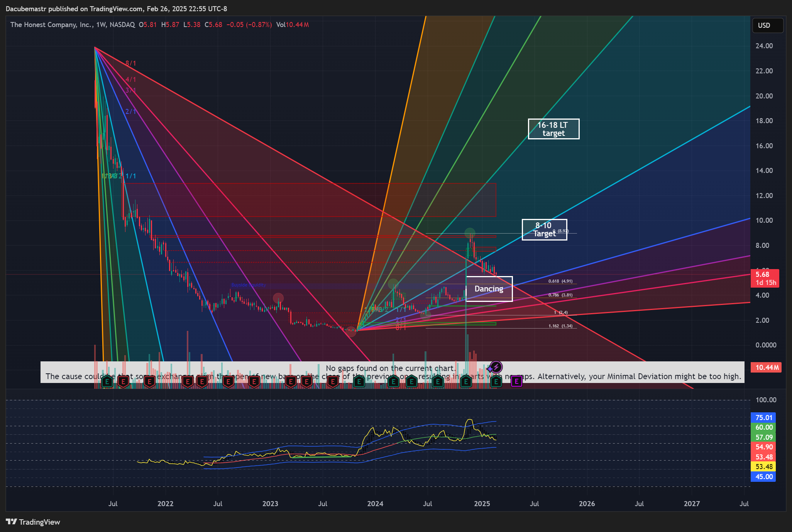Select the 'Dancing' text box
This screenshot has height=532, width=792.
click(489, 289)
